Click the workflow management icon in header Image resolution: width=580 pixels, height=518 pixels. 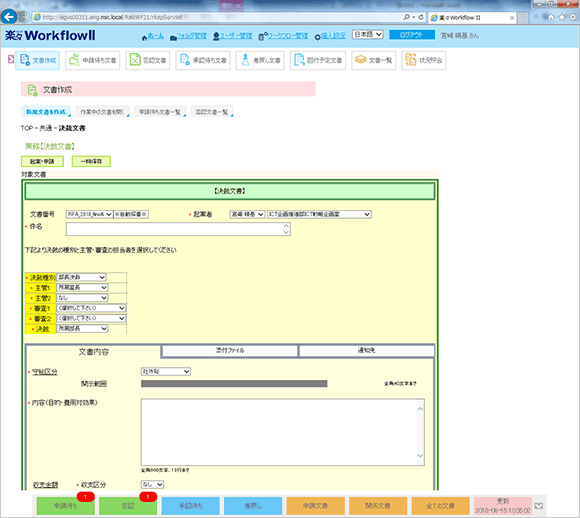pos(263,37)
